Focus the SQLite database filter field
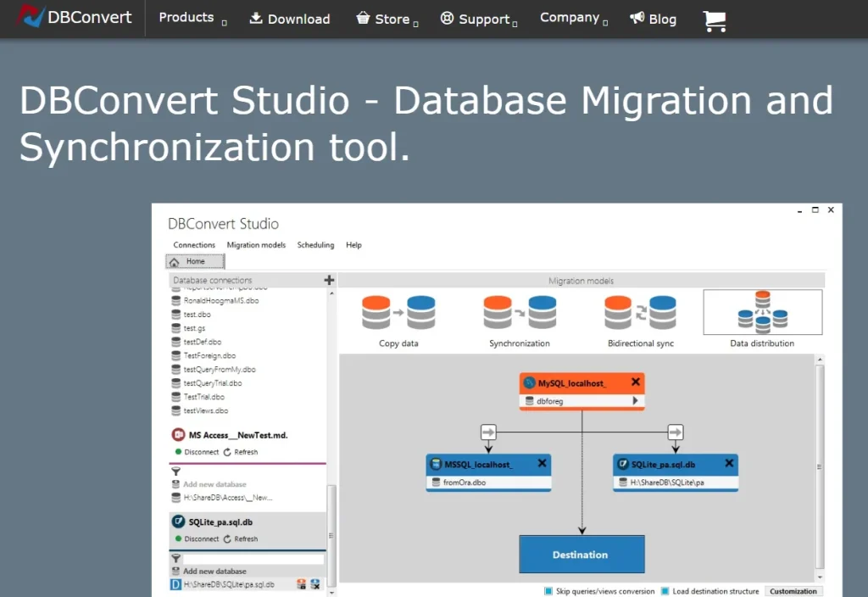This screenshot has width=868, height=597. [x=253, y=559]
